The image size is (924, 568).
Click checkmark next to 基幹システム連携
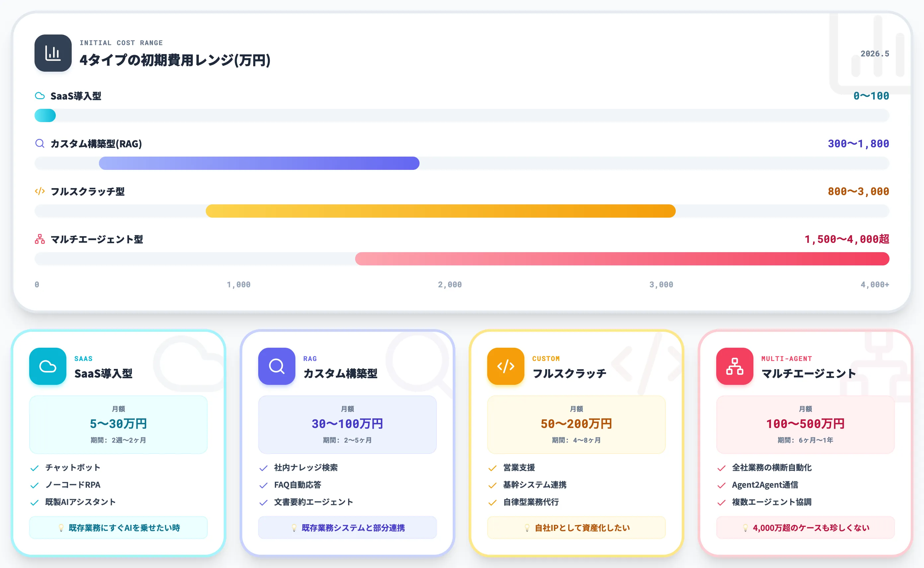[x=493, y=485]
